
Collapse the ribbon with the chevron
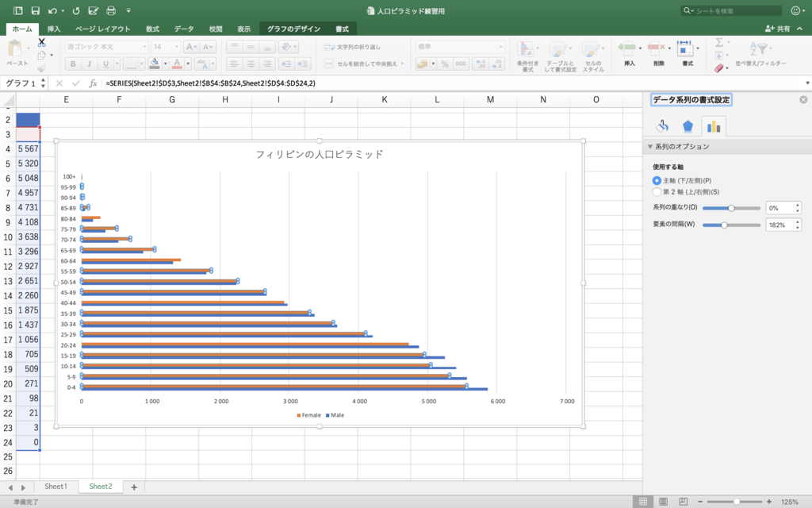point(799,29)
